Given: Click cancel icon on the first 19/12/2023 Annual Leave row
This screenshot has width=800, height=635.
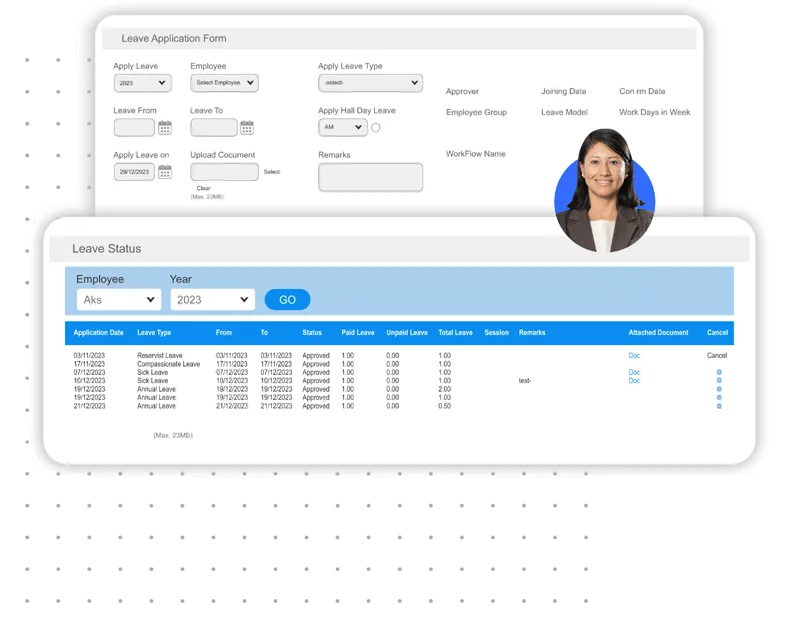Looking at the screenshot, I should [x=720, y=389].
